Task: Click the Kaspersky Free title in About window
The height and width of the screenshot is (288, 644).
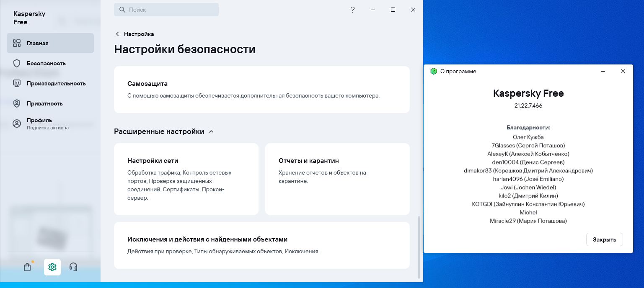Action: point(528,93)
